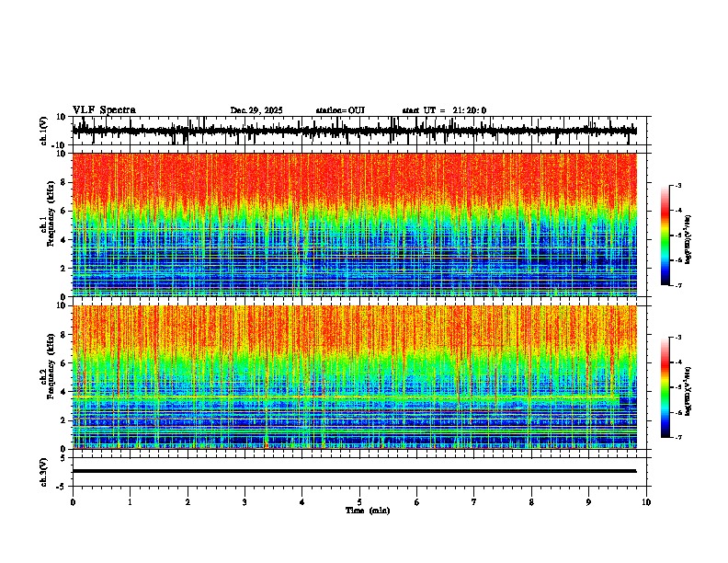
Task: Click the "start UT = 21:20:0" label
Action: (444, 110)
